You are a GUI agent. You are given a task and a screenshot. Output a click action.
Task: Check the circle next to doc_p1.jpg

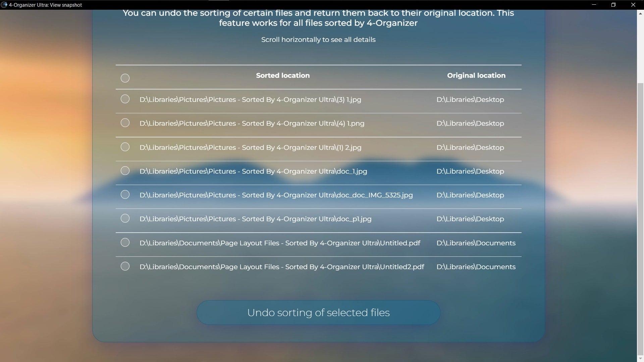[x=125, y=218]
